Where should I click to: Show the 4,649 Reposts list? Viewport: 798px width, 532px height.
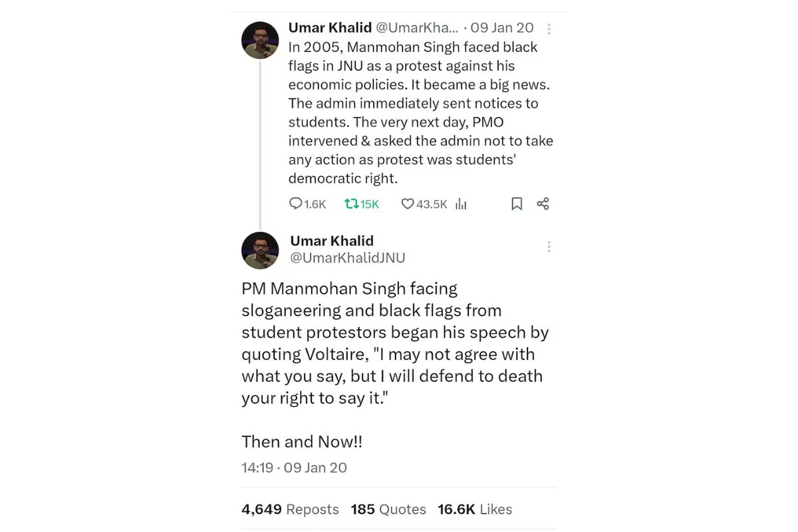coord(290,509)
